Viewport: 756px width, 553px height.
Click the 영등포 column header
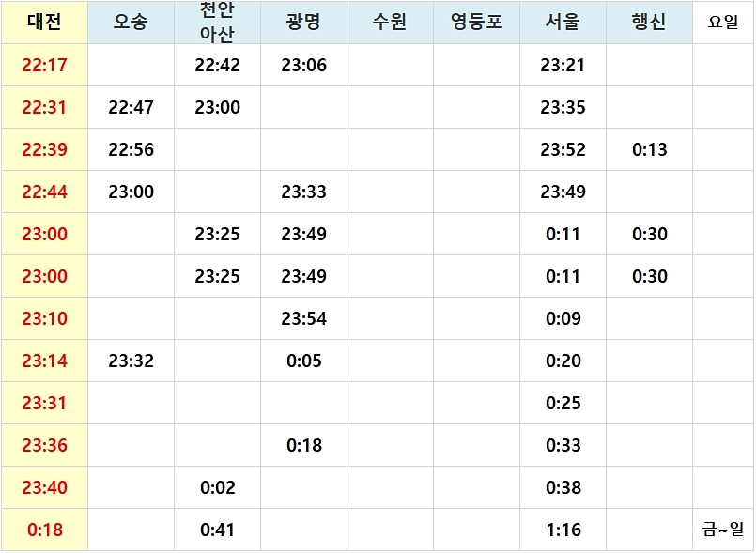click(x=476, y=23)
